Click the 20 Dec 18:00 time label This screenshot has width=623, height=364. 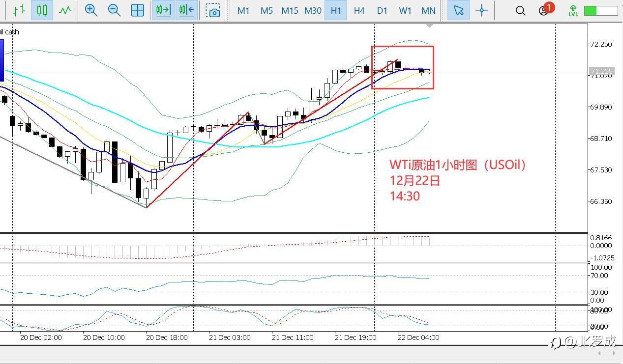[x=167, y=337]
